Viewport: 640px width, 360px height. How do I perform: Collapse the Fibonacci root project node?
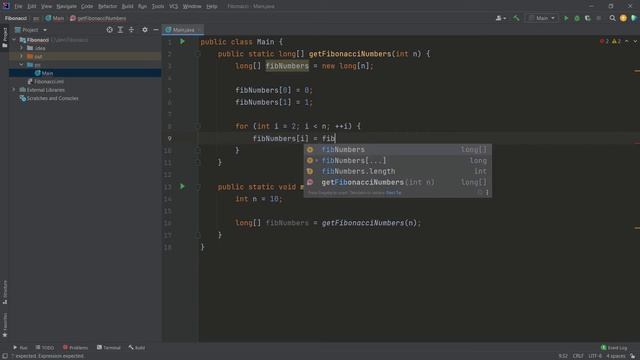(x=14, y=40)
